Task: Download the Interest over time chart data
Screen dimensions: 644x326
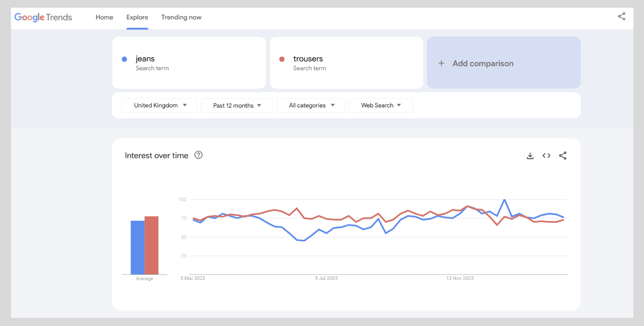Action: pos(530,156)
